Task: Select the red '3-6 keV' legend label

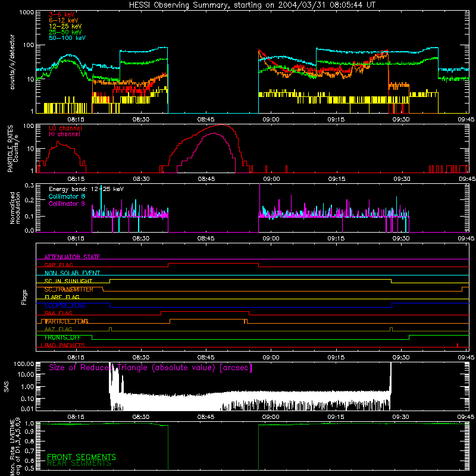Action: (x=62, y=14)
